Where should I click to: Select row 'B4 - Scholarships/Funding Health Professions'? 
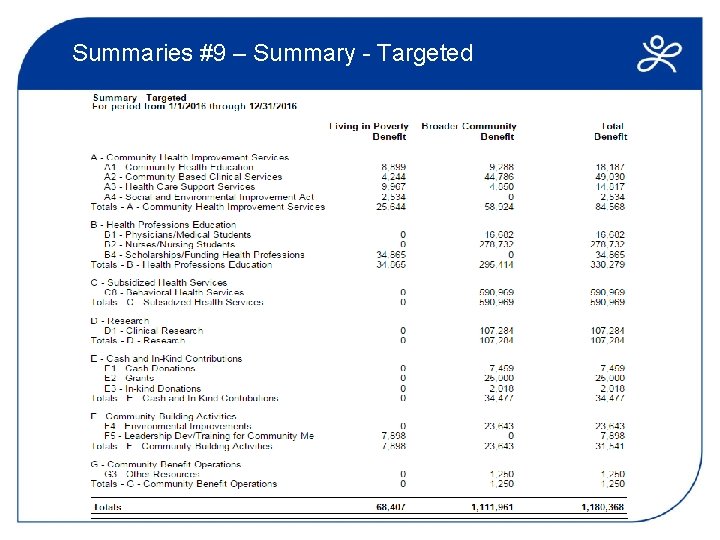(x=364, y=255)
